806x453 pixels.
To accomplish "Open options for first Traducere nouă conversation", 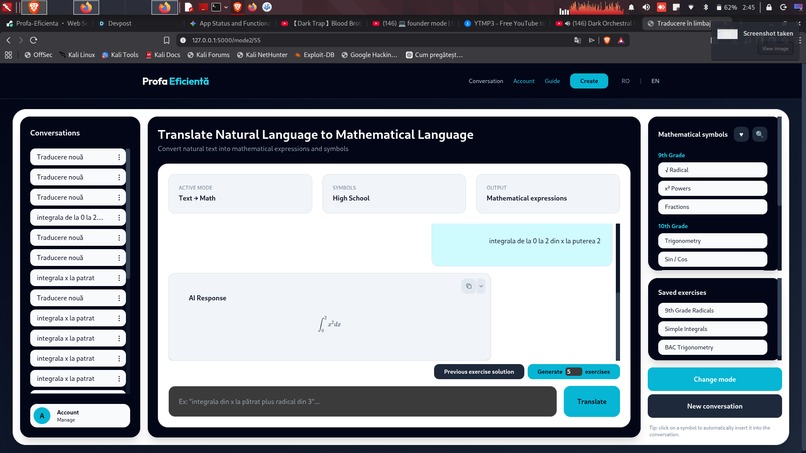I will click(119, 157).
